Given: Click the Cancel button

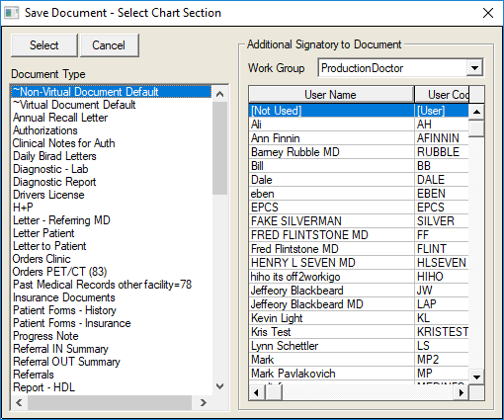Looking at the screenshot, I should tap(109, 45).
